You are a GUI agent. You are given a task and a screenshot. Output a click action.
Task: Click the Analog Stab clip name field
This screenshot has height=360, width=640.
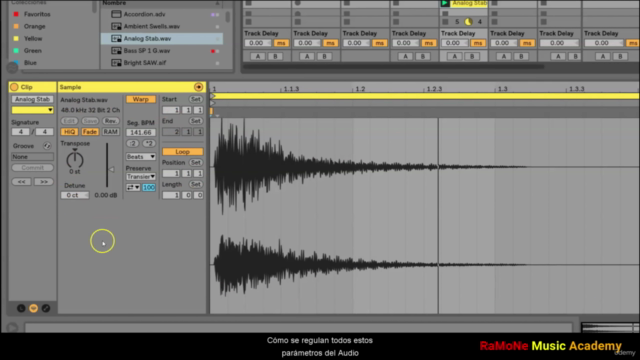coord(32,99)
